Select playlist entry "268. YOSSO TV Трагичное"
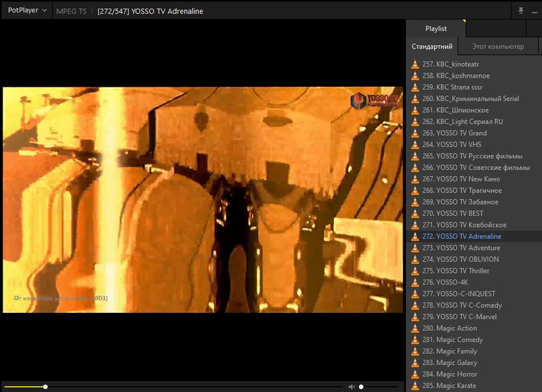The height and width of the screenshot is (392, 542). tap(474, 191)
